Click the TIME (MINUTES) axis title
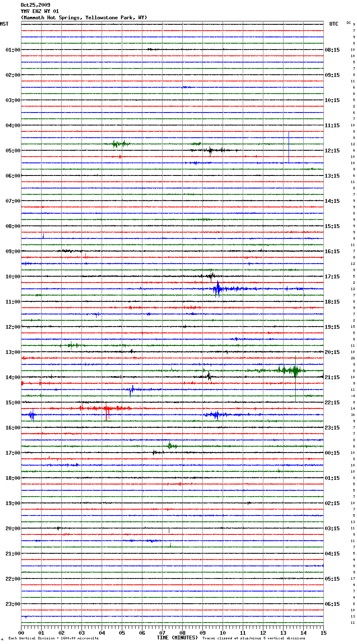The image size is (357, 644). click(177, 638)
